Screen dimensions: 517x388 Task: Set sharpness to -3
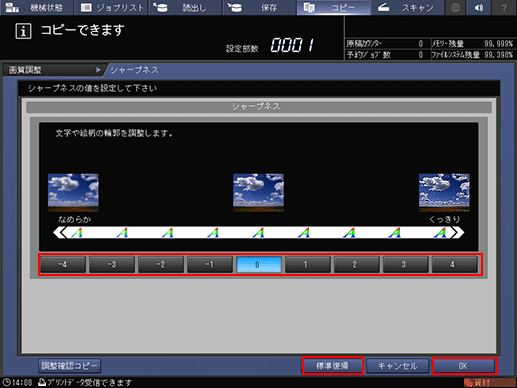[x=112, y=265]
